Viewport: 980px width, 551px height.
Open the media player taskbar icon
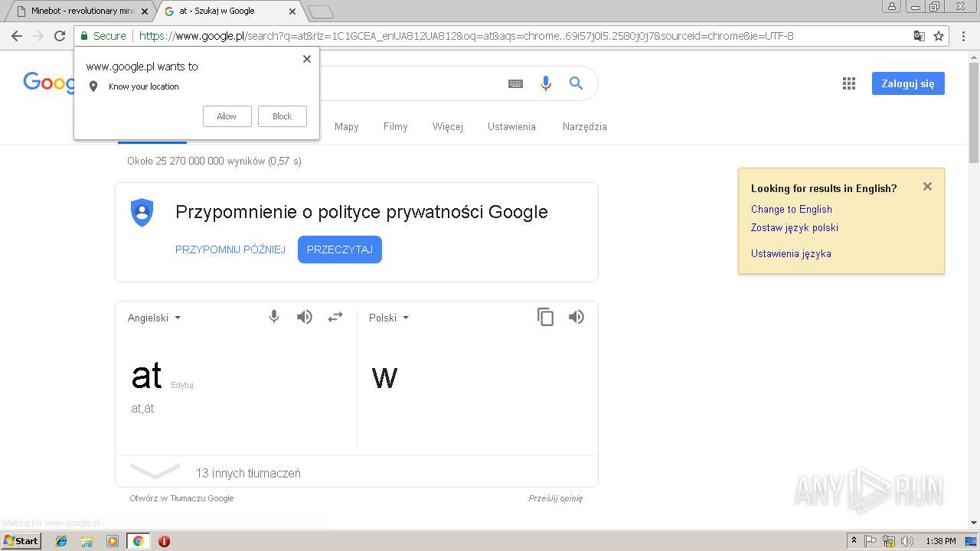point(113,541)
